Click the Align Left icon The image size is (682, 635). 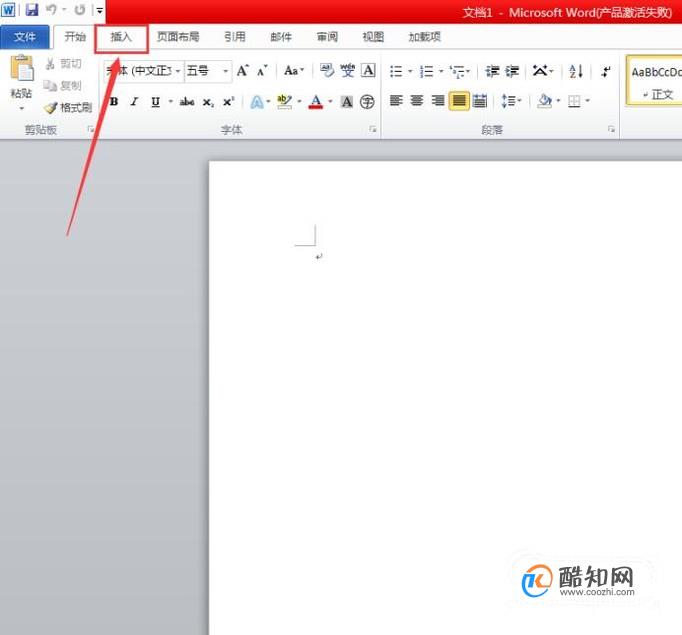click(x=396, y=101)
